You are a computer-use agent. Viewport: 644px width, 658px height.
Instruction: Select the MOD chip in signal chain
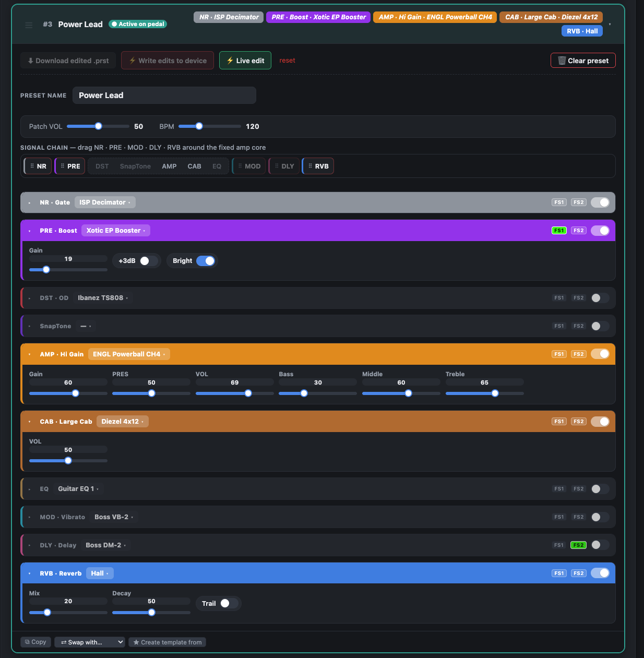(x=249, y=166)
